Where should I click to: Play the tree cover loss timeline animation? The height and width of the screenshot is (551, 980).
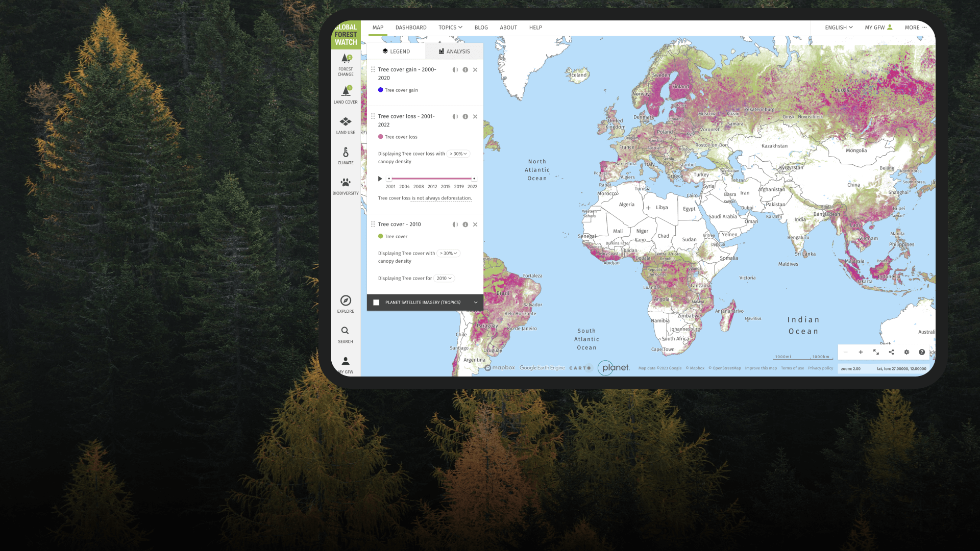pyautogui.click(x=380, y=179)
